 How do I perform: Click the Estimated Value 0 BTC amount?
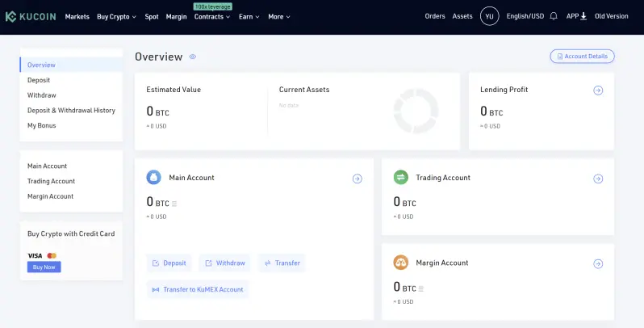(x=157, y=111)
